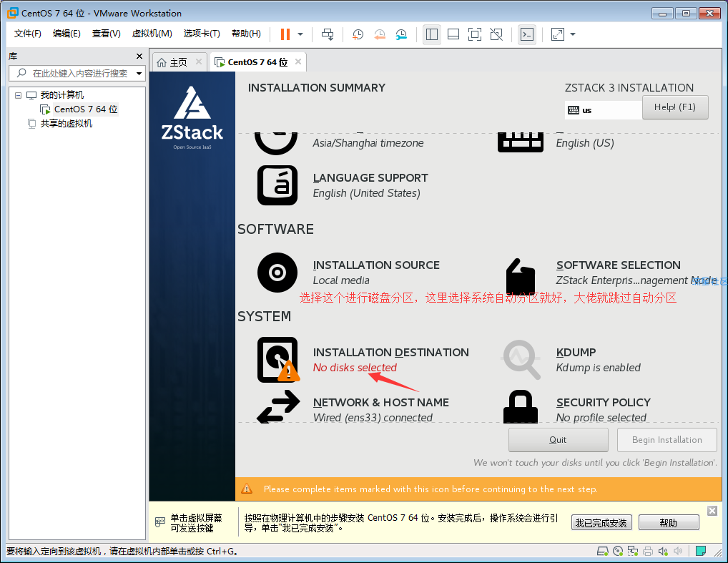Screen dimensions: 728x563
Task: Toggle the thumbnail bar view icon
Action: click(x=453, y=34)
